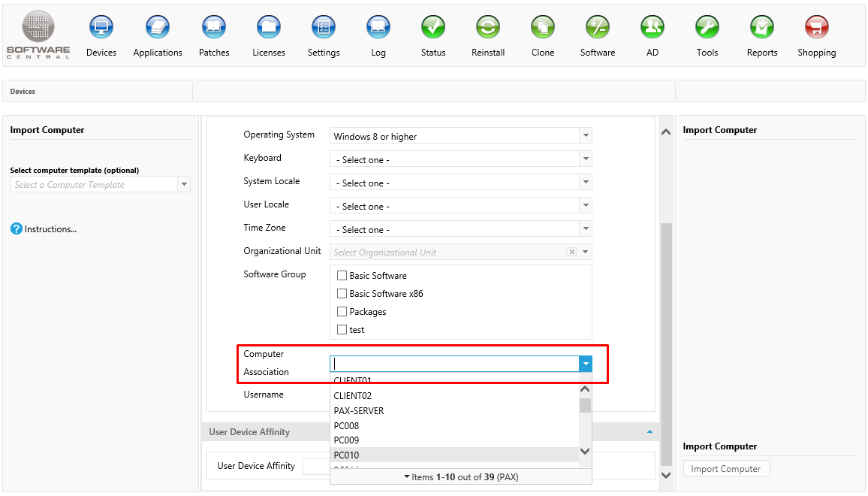
Task: Open the Reinstall tool icon
Action: [488, 29]
